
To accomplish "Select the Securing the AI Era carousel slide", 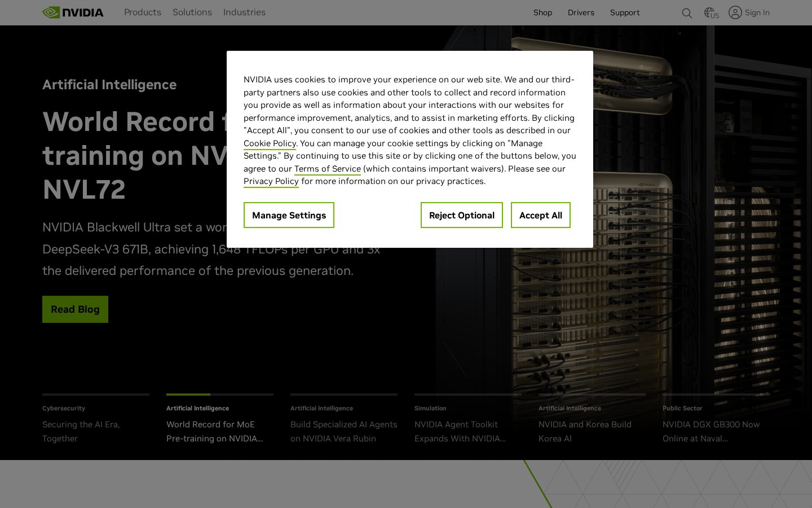I will [x=96, y=419].
